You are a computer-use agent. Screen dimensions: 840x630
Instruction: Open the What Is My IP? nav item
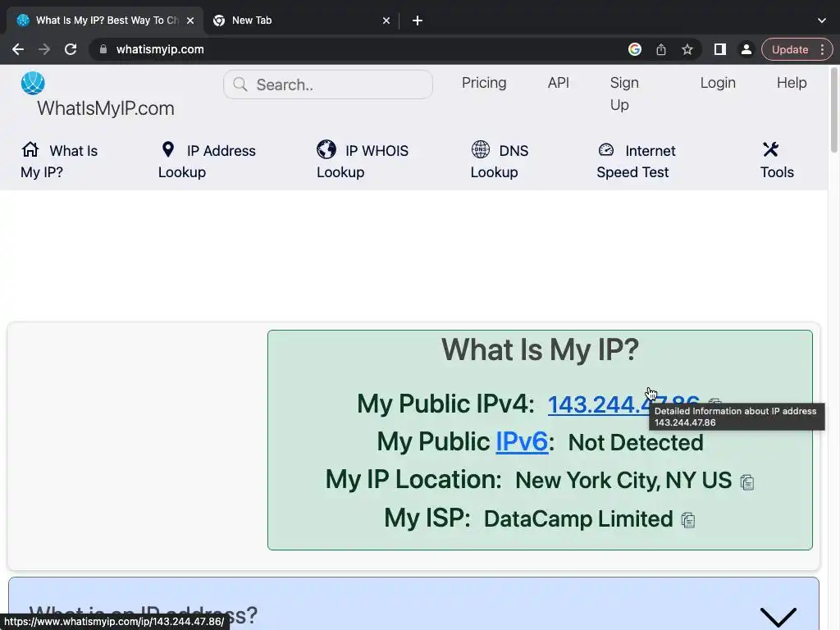59,162
